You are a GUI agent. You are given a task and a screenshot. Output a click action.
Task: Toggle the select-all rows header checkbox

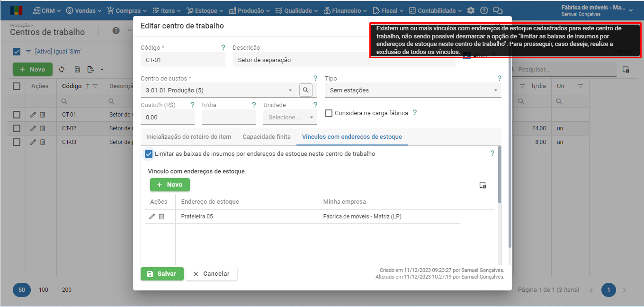[x=17, y=86]
